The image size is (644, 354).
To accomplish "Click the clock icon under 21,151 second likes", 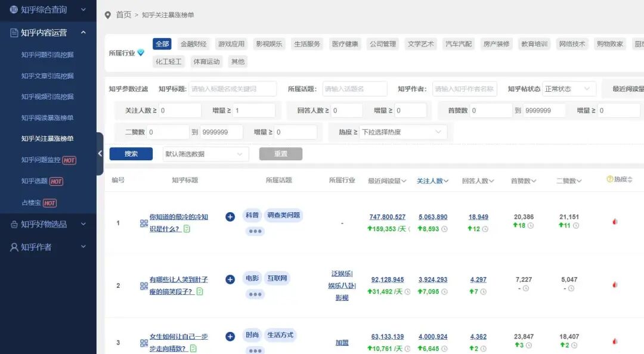I will [576, 225].
